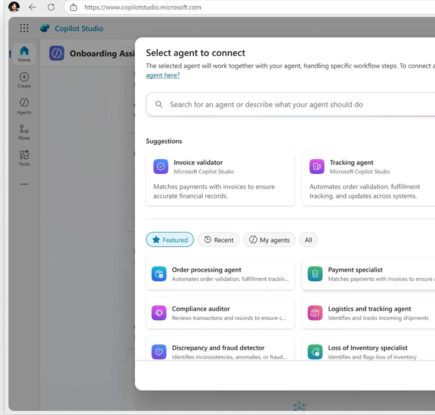Image resolution: width=435 pixels, height=415 pixels.
Task: Click the search magnifier icon
Action: pos(159,104)
